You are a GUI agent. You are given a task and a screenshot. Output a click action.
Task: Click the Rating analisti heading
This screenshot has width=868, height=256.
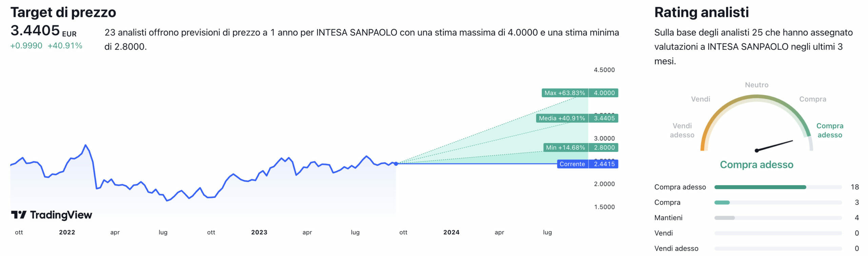click(702, 12)
